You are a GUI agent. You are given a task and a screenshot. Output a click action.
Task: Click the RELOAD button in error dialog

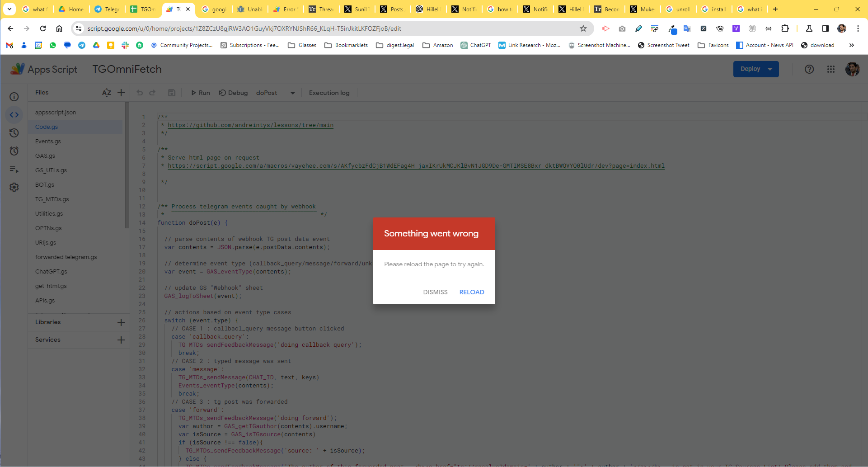(471, 292)
